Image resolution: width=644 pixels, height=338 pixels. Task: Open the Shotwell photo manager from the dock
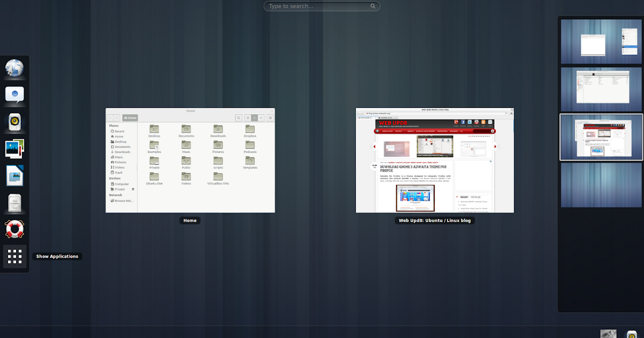click(x=14, y=149)
